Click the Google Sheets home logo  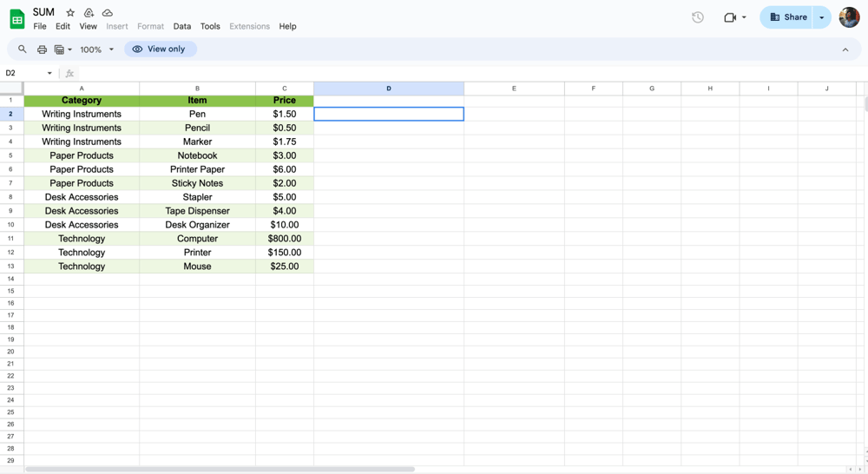click(x=16, y=19)
